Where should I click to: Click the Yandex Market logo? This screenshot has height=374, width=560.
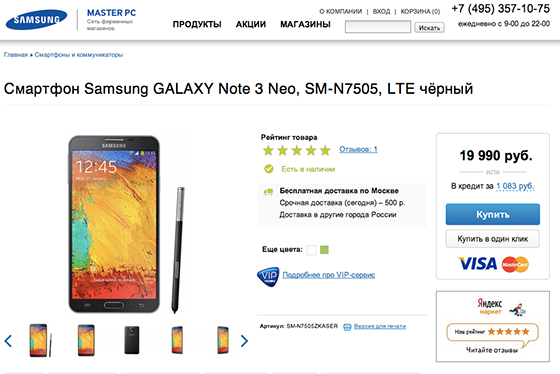click(490, 306)
